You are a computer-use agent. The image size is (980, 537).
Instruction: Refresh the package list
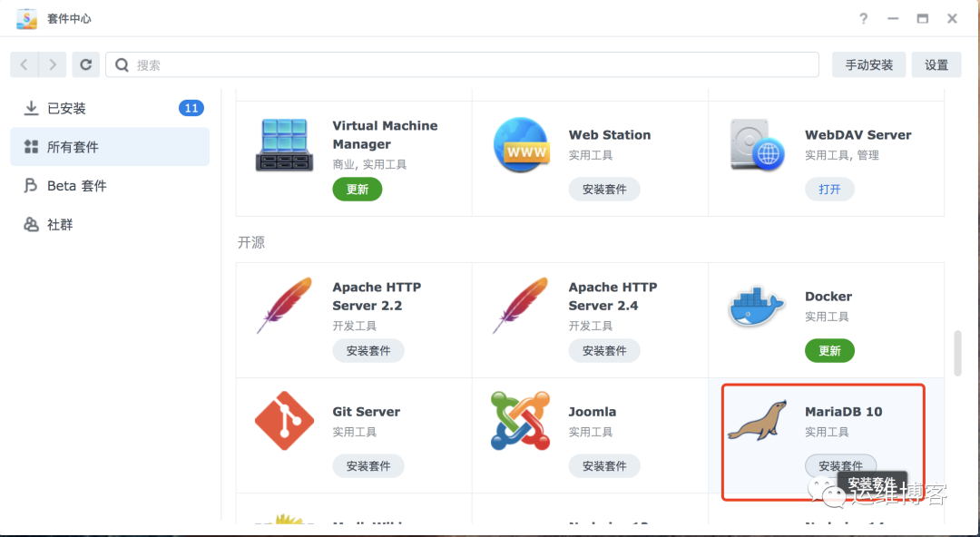86,64
